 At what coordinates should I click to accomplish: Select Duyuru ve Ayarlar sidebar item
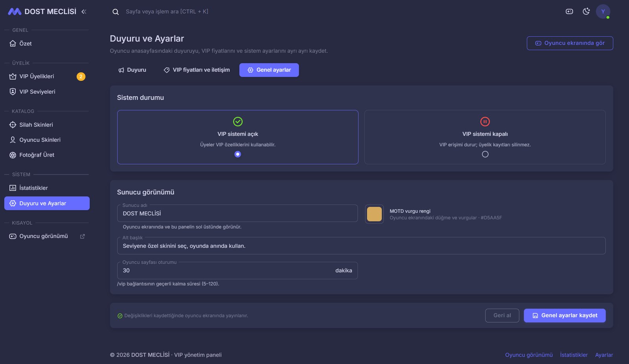(47, 203)
